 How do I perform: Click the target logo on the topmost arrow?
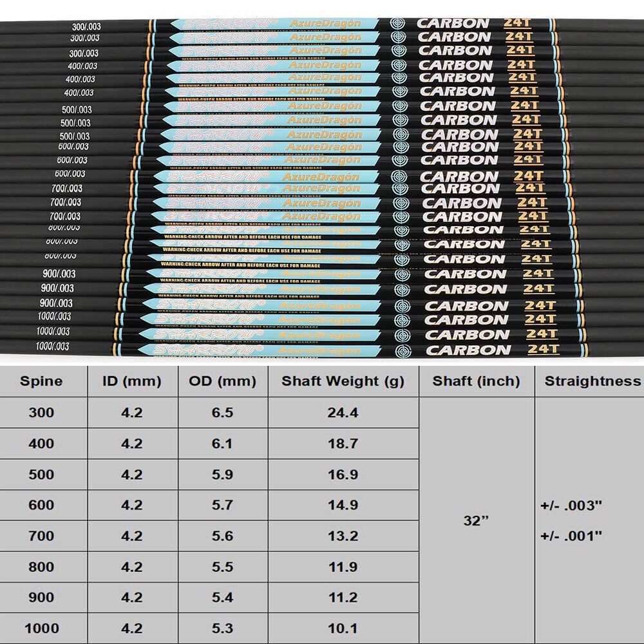click(399, 23)
